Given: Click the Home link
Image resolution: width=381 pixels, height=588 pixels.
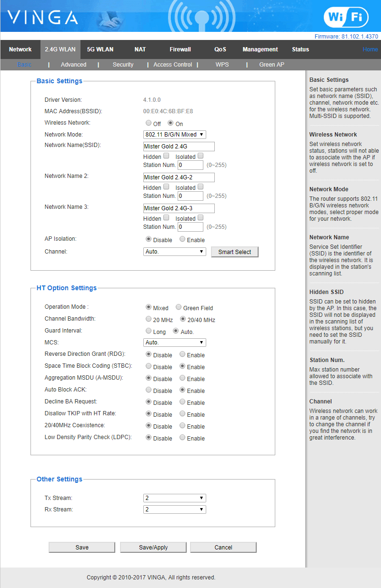Looking at the screenshot, I should [370, 49].
